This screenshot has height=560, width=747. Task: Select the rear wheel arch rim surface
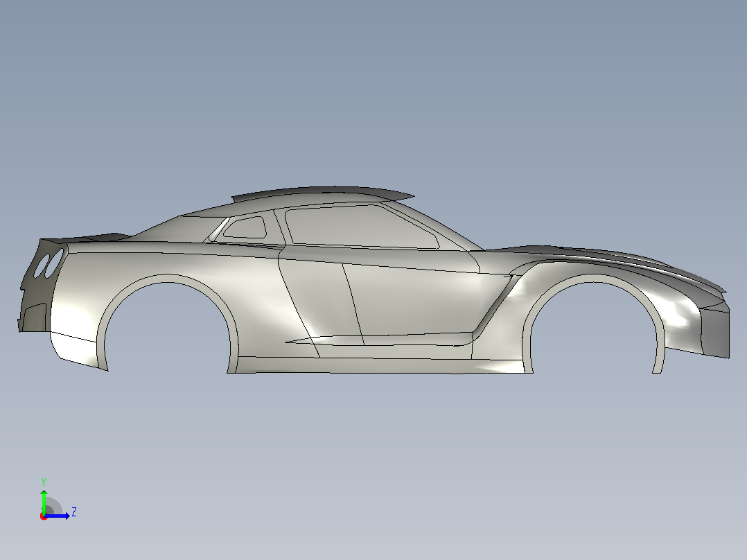pos(168,279)
